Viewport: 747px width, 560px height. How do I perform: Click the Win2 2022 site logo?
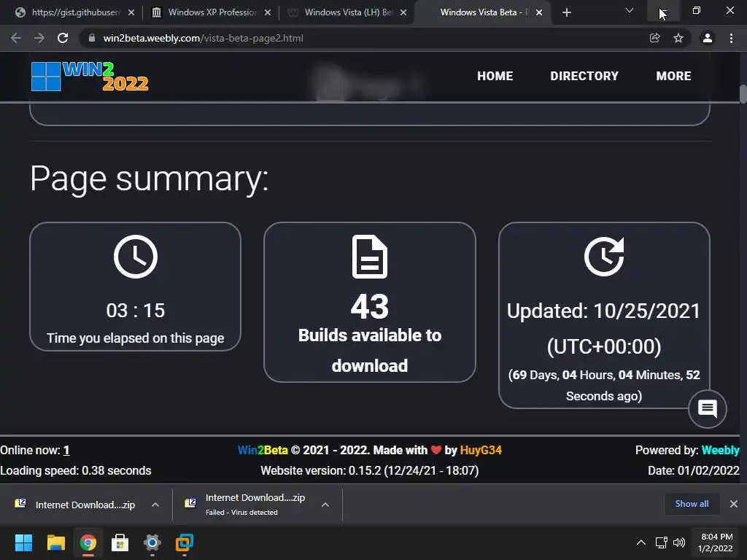point(90,76)
